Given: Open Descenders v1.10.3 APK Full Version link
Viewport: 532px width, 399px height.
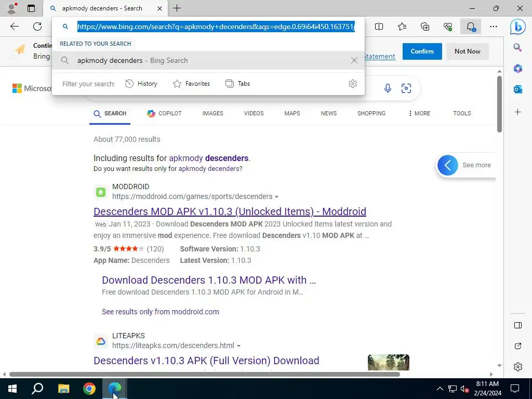Looking at the screenshot, I should click(x=206, y=361).
